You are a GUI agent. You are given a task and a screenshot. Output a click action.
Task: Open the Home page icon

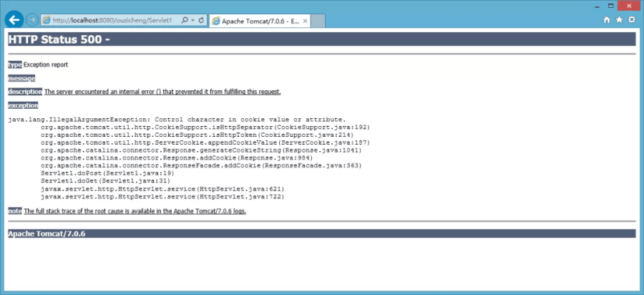click(x=606, y=20)
